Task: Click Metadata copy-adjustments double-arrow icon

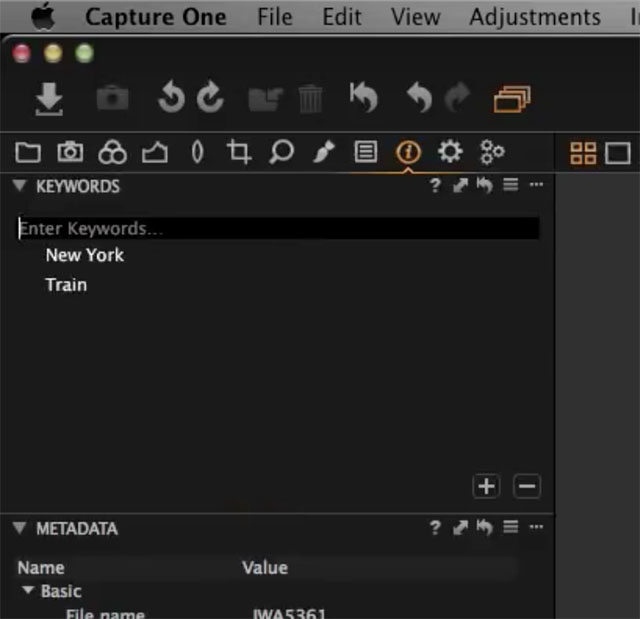Action: 460,528
